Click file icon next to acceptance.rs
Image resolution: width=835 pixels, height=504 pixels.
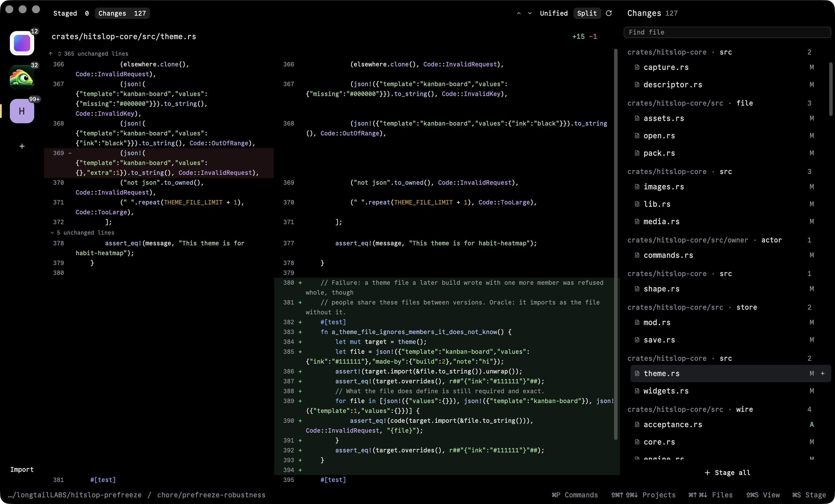pyautogui.click(x=637, y=425)
